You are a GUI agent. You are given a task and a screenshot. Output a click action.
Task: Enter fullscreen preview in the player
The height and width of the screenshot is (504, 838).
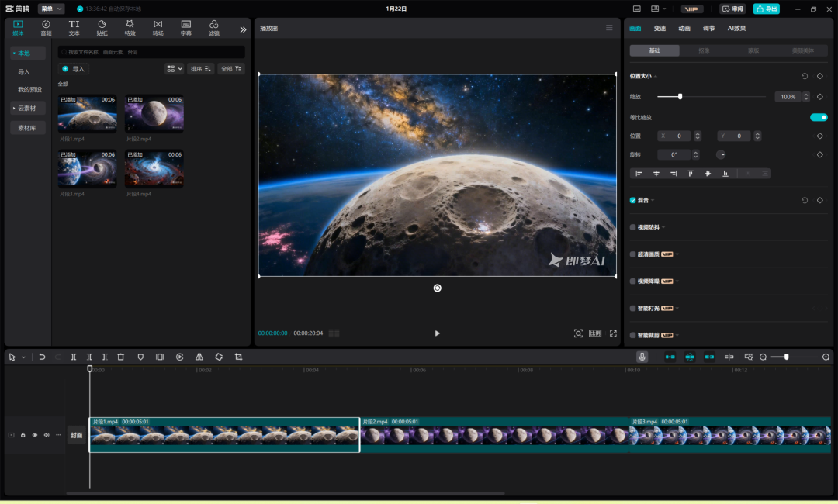click(x=613, y=333)
